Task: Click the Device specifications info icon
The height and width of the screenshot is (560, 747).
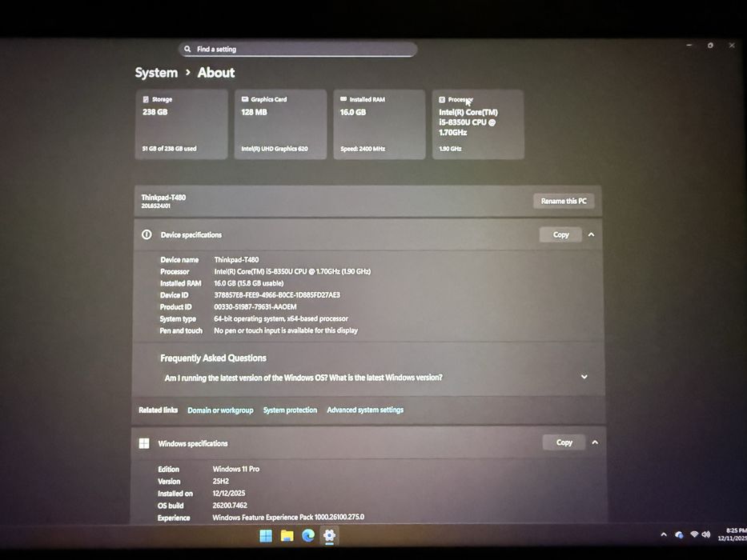Action: point(147,234)
